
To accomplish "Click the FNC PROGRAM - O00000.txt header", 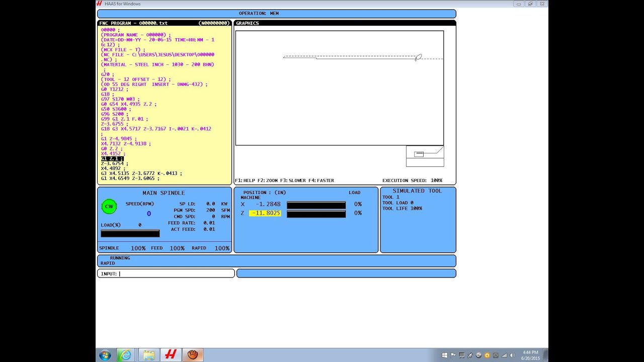I will pyautogui.click(x=165, y=23).
